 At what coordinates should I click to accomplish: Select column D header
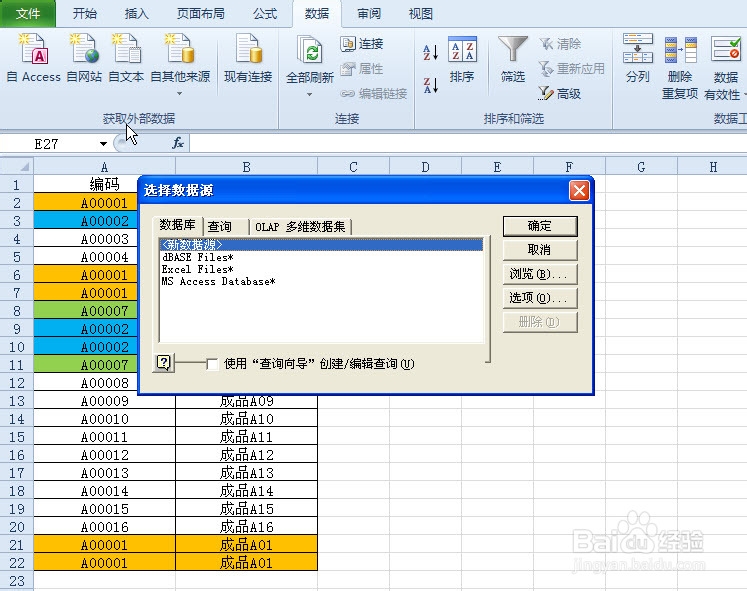(x=425, y=167)
